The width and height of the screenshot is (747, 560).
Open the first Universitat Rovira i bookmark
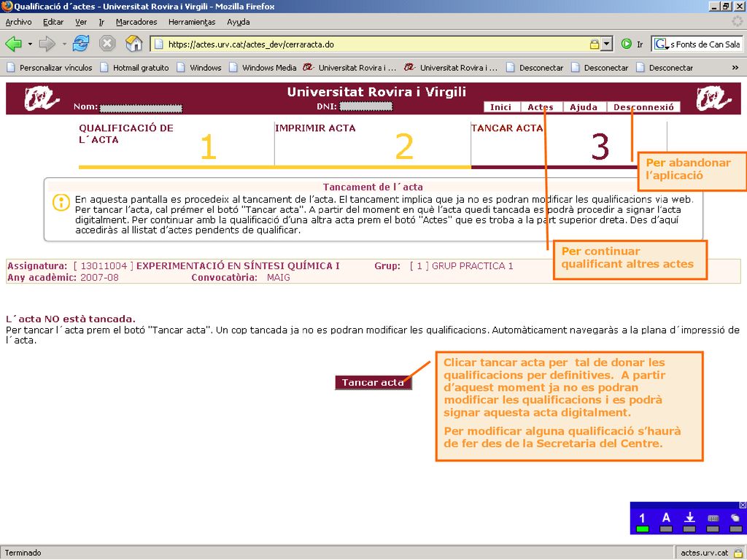pos(350,68)
